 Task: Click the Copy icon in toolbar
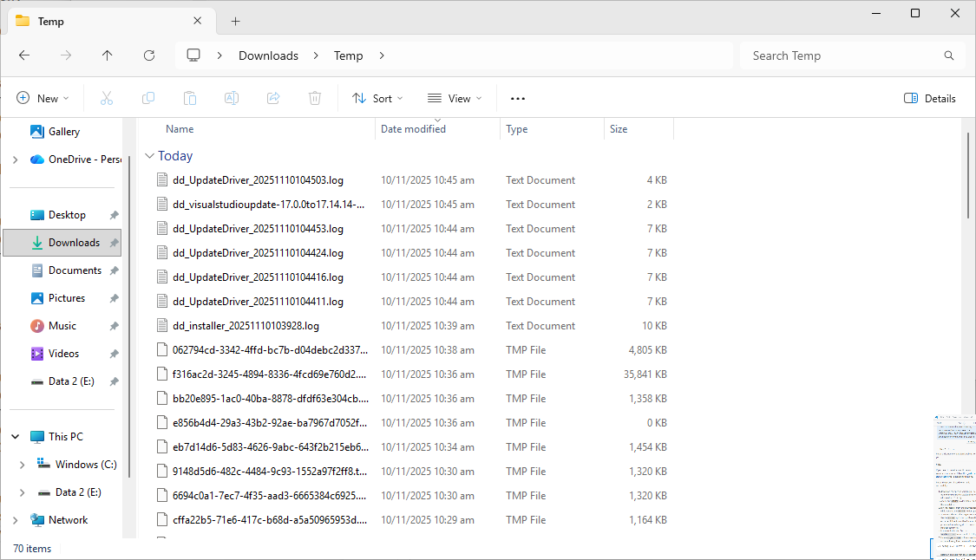point(148,98)
